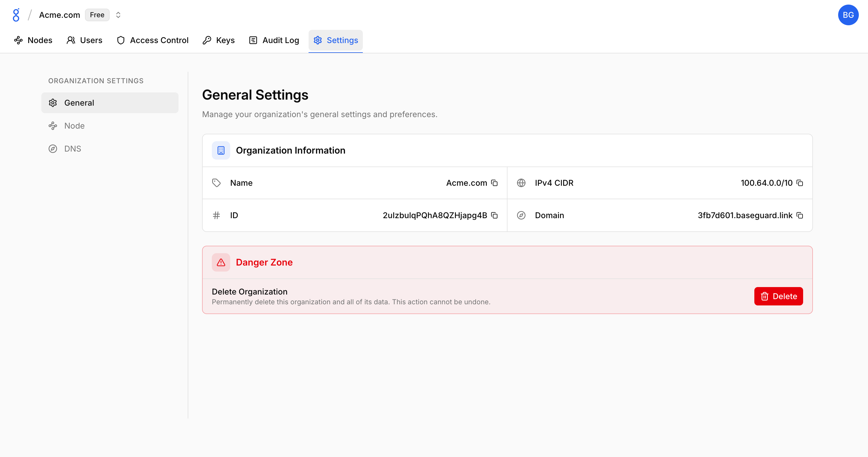This screenshot has height=457, width=868.
Task: Copy the IPv4 CIDR value
Action: pos(800,183)
